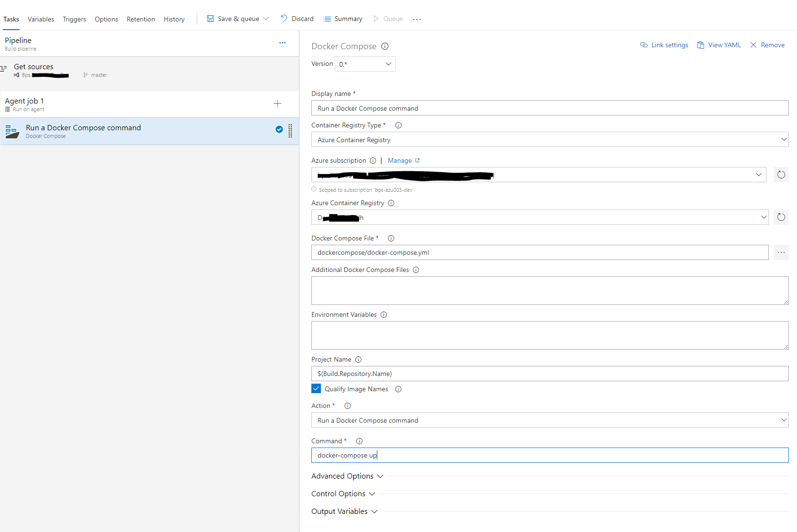Click into the Project Name input field
Screen dimensions: 797x532
coord(549,374)
